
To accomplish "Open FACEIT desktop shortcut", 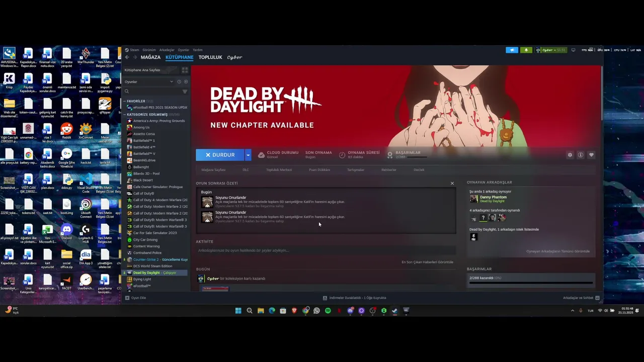I will tap(66, 282).
